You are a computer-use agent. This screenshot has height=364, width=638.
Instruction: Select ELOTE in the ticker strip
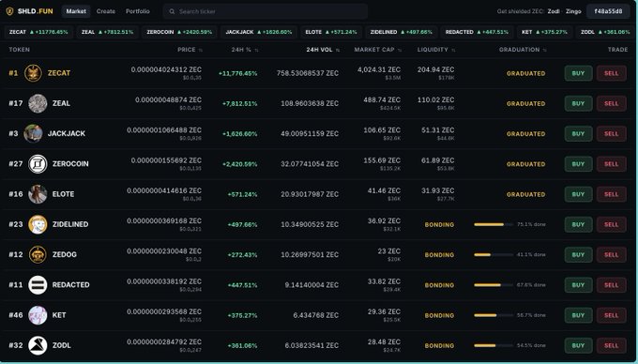331,32
